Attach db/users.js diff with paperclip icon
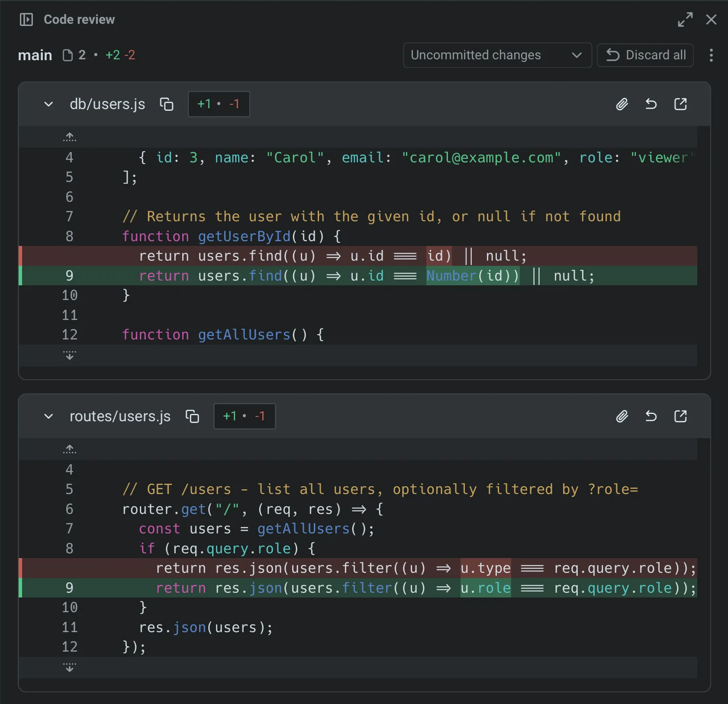 [622, 104]
